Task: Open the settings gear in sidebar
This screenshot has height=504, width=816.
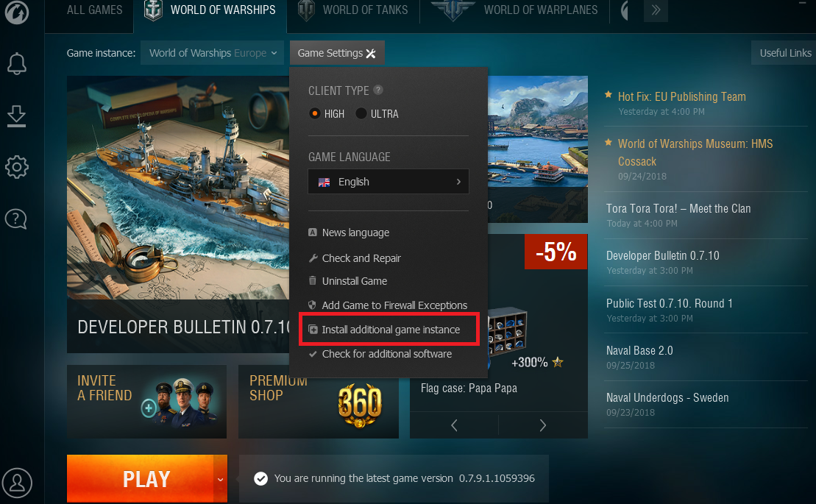Action: [17, 167]
